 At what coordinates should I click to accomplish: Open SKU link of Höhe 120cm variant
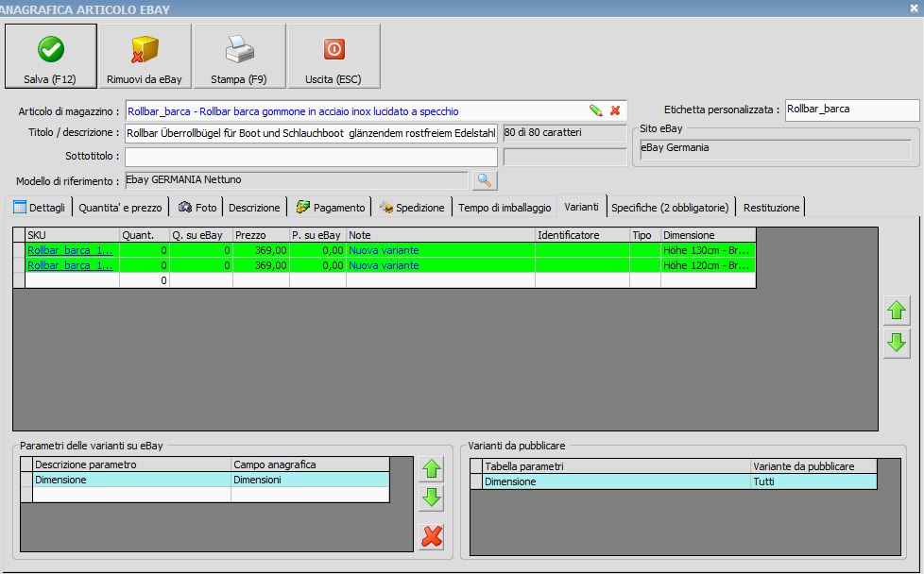pos(70,265)
